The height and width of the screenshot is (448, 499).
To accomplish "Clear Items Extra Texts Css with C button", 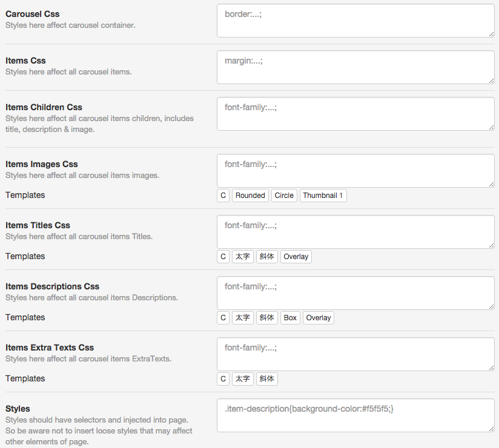I will click(223, 378).
